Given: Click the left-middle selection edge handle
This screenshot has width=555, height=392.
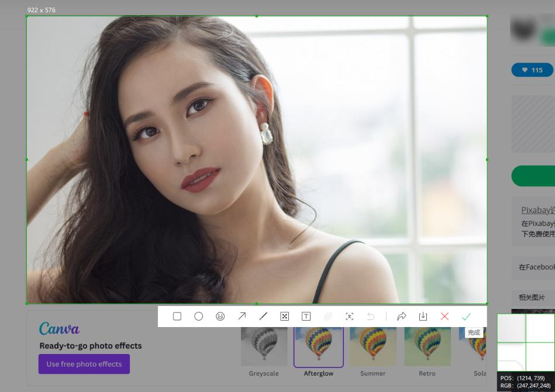Looking at the screenshot, I should 27,160.
